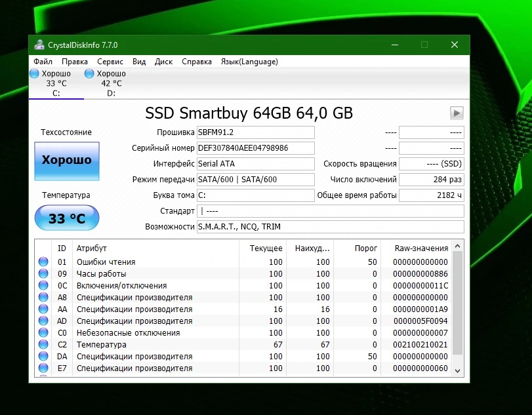Open the Сервис menu
Viewport: 532px width, 415px height.
pyautogui.click(x=110, y=62)
